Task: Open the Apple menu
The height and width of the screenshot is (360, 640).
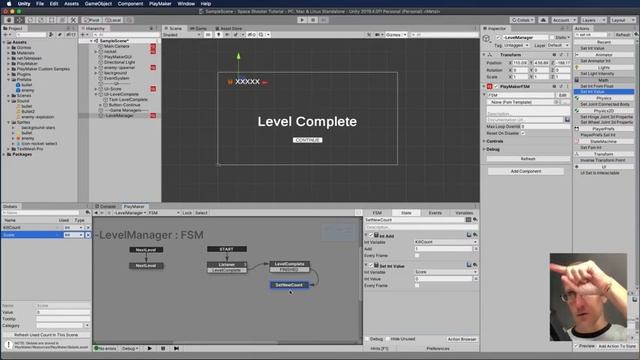Action: [x=9, y=4]
